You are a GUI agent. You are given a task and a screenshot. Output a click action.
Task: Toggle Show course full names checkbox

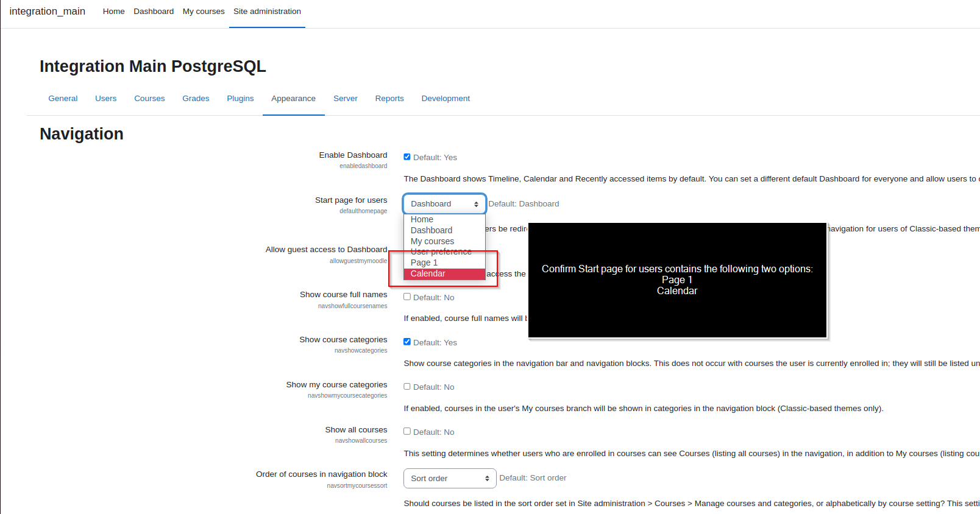coord(407,297)
